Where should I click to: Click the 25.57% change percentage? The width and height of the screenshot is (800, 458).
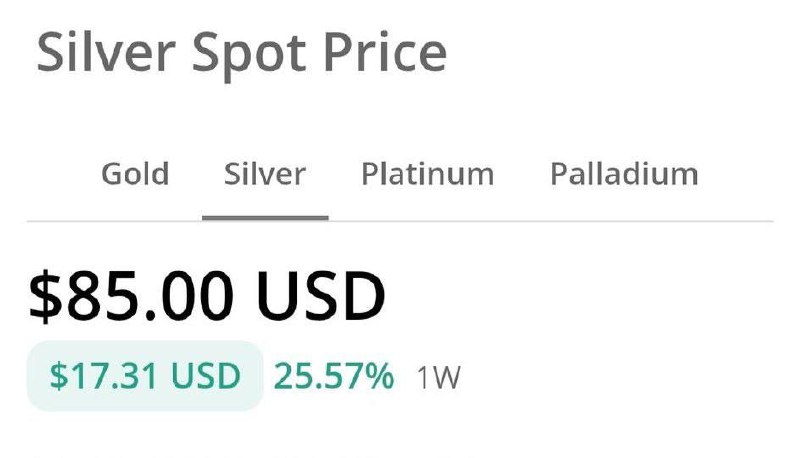334,376
